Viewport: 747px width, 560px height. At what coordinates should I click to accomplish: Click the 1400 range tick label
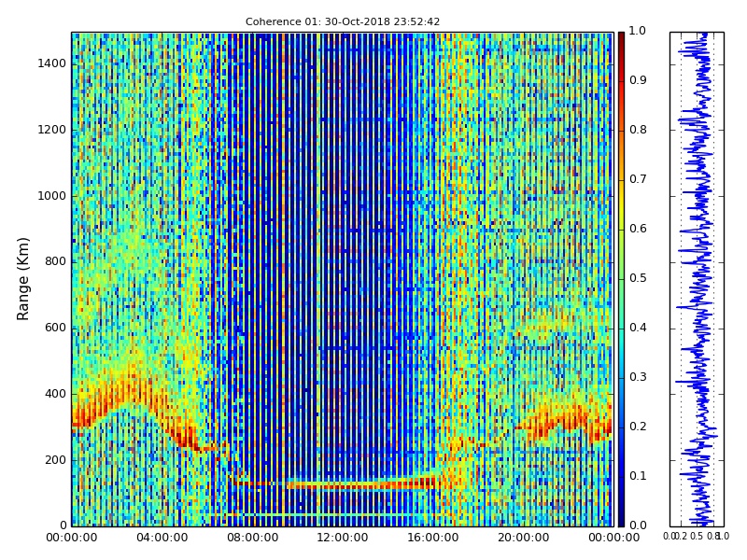[x=52, y=63]
